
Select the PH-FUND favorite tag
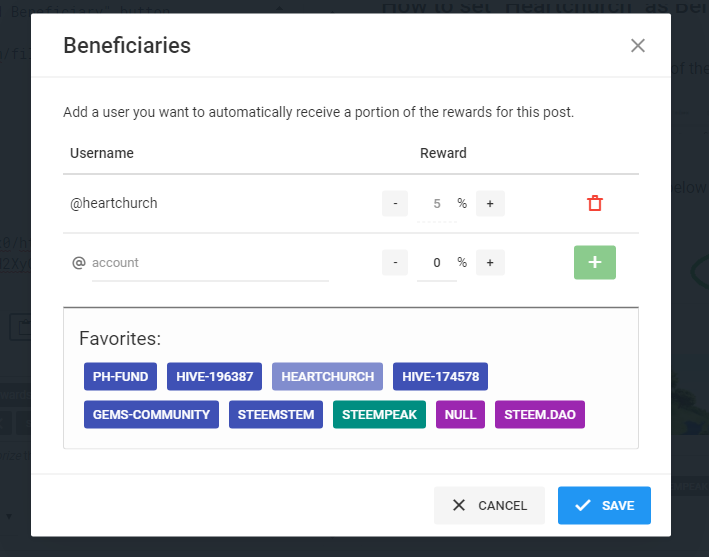click(x=120, y=377)
